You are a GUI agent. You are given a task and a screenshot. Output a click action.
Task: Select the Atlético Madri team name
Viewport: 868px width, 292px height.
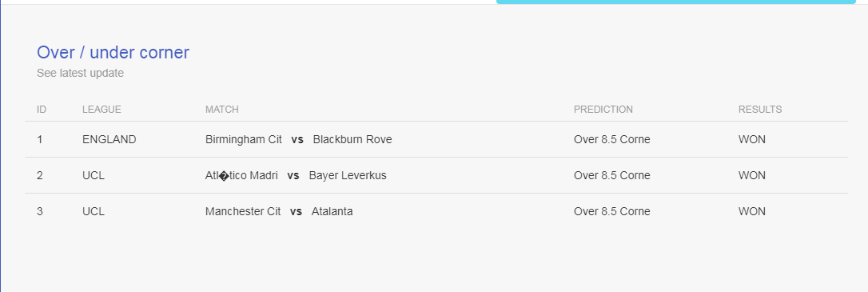[241, 176]
